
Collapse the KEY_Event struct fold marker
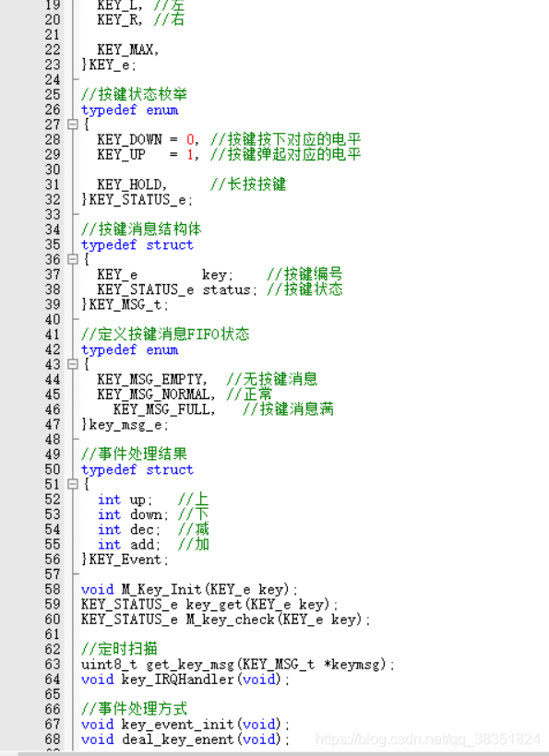72,484
